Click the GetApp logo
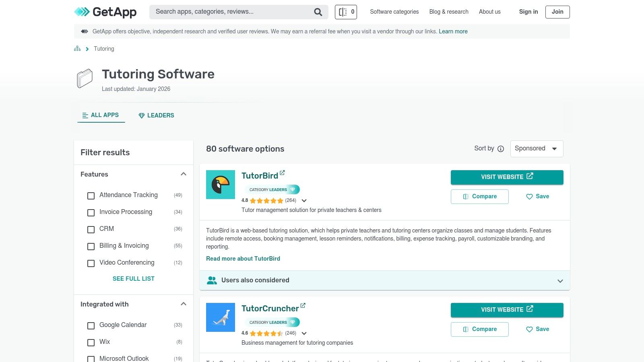The width and height of the screenshot is (644, 362). (x=105, y=12)
